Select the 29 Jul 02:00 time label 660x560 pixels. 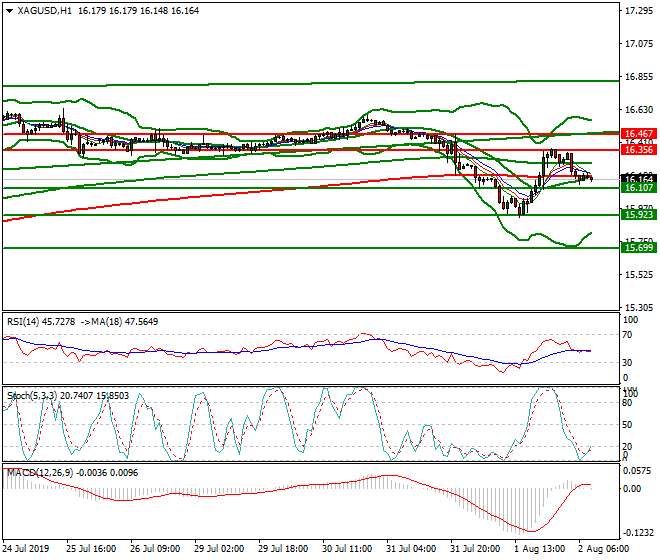click(219, 549)
